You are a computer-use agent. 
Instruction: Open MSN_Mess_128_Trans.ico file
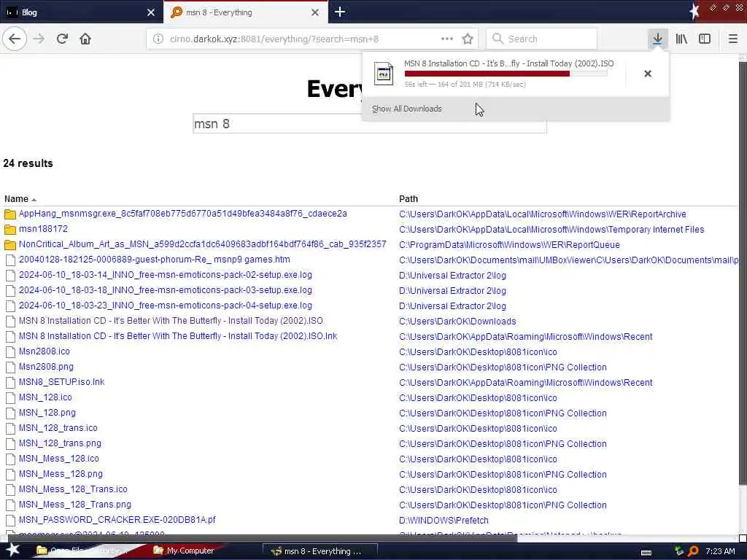click(x=73, y=489)
